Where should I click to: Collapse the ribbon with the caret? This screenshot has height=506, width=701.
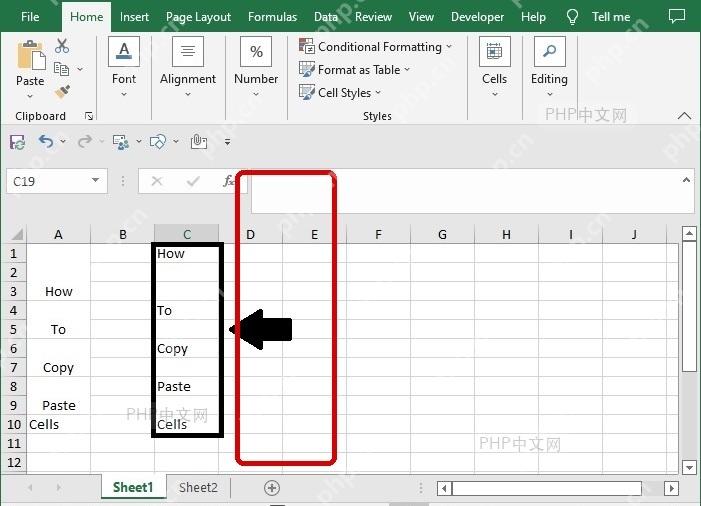tap(684, 116)
